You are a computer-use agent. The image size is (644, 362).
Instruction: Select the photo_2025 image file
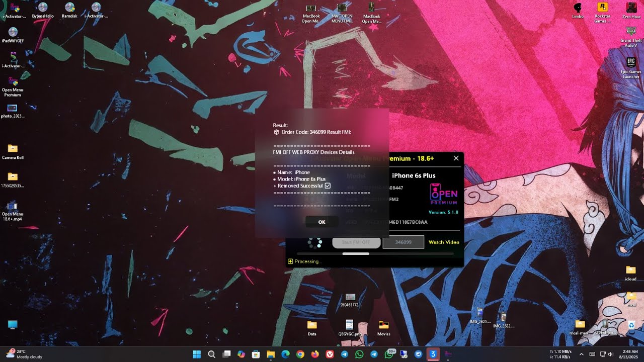pos(13,111)
